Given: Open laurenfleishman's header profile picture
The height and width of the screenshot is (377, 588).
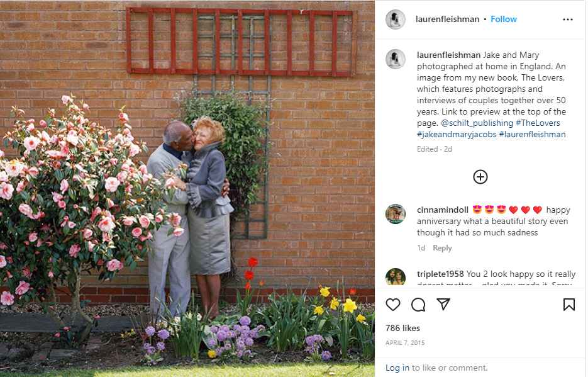Looking at the screenshot, I should click(396, 19).
